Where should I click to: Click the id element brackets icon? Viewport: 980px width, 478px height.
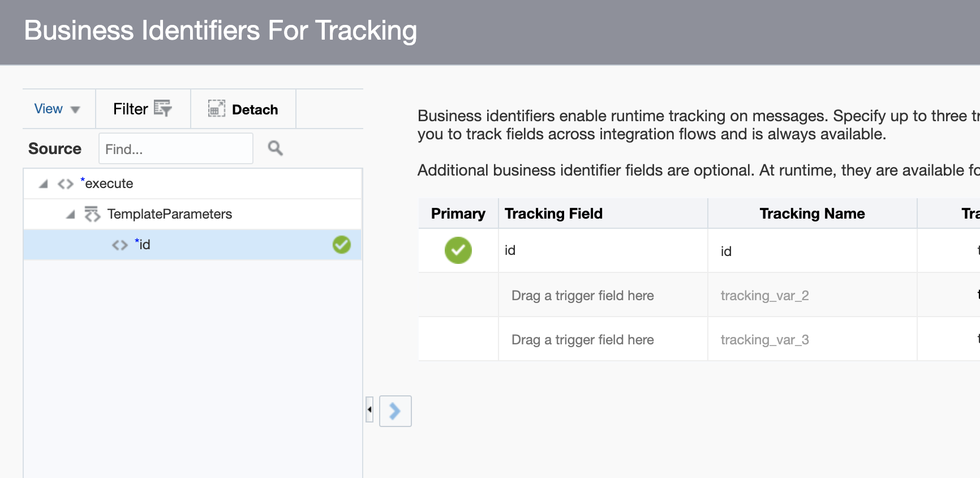[120, 245]
